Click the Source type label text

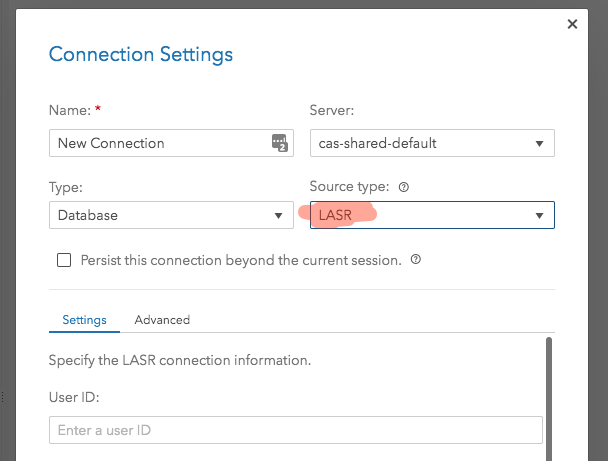[350, 187]
